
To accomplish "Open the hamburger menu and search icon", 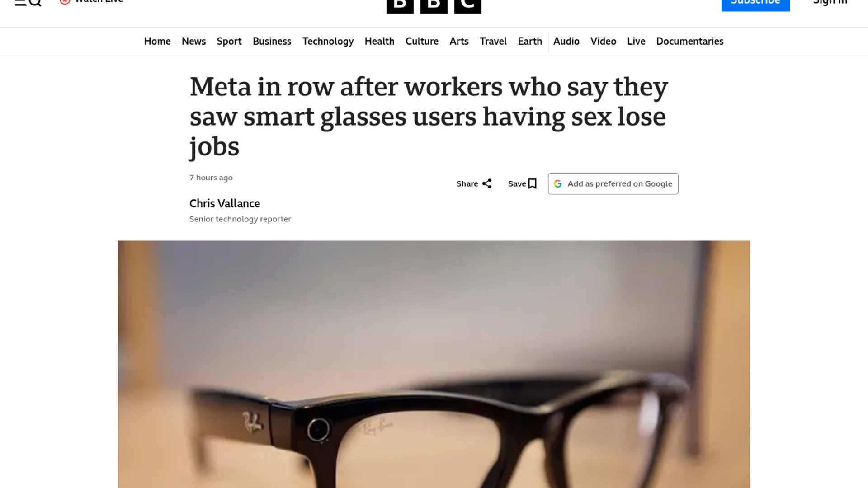I will 28,3.
